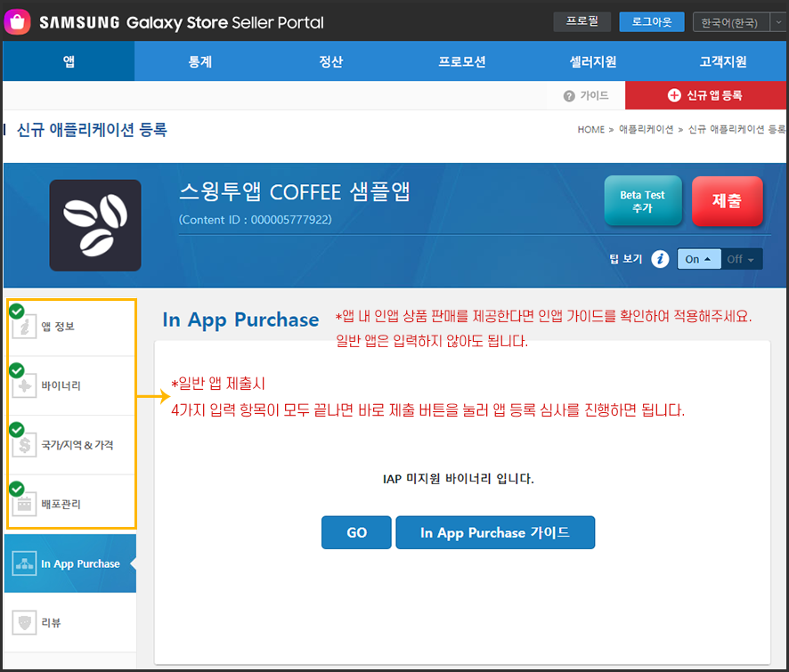The width and height of the screenshot is (789, 672).
Task: Click the 가이드 question mark icon
Action: tap(569, 96)
